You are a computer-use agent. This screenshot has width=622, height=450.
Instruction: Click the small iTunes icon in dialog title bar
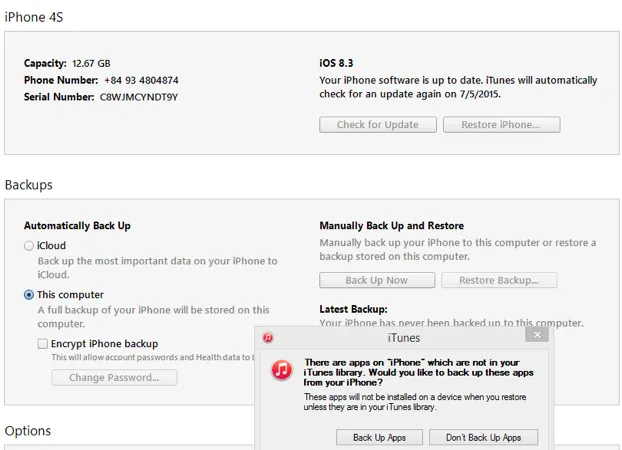[x=268, y=338]
